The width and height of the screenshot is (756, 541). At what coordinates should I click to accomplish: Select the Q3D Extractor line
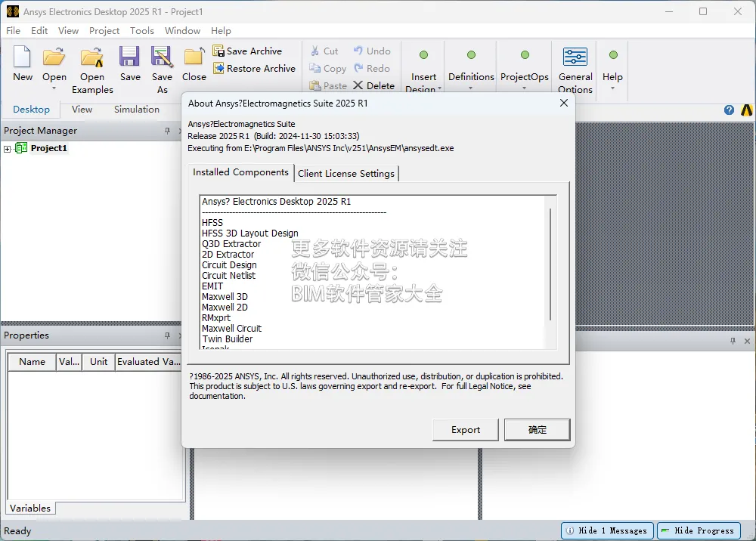coord(231,244)
